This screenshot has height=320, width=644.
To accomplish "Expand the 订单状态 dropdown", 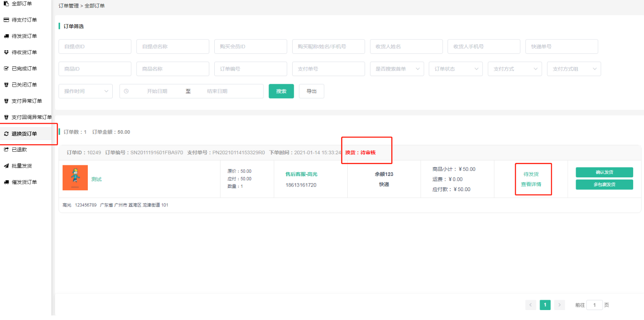I will (455, 69).
